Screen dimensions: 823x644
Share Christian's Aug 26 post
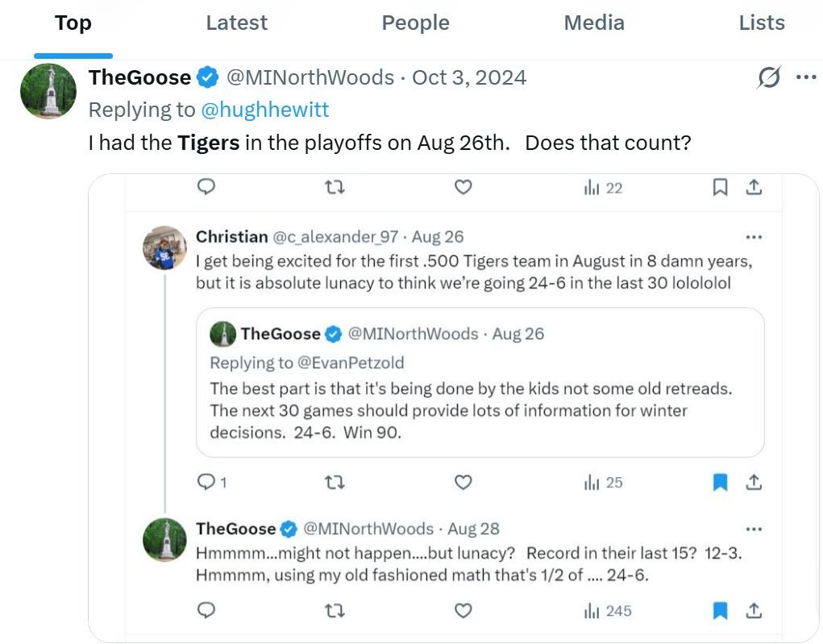(x=754, y=482)
